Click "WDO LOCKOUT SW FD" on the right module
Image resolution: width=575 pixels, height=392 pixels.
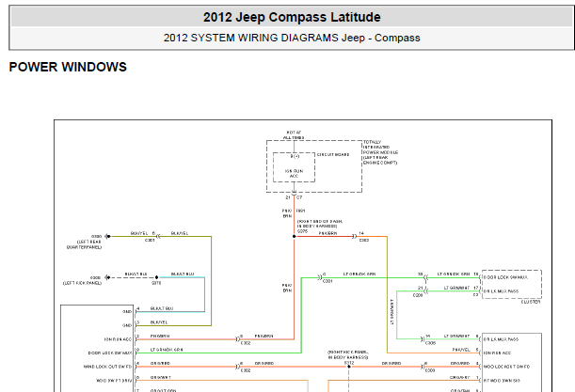[506, 367]
